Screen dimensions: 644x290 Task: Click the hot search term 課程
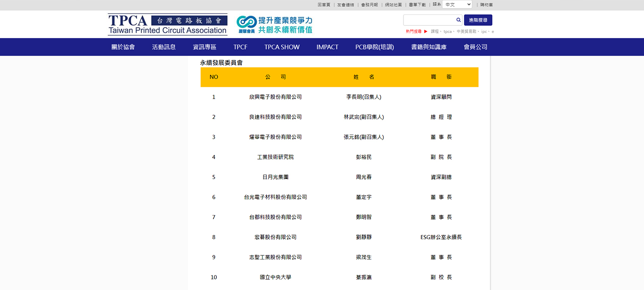435,31
